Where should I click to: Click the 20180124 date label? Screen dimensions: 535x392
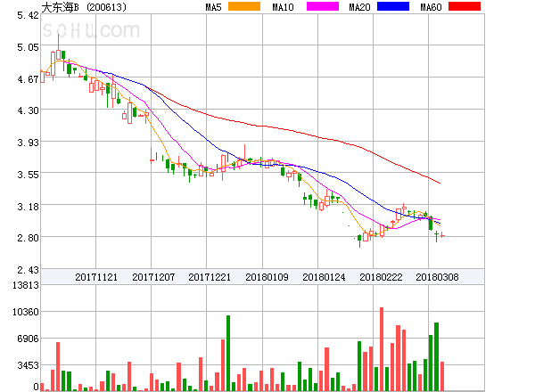pyautogui.click(x=324, y=277)
